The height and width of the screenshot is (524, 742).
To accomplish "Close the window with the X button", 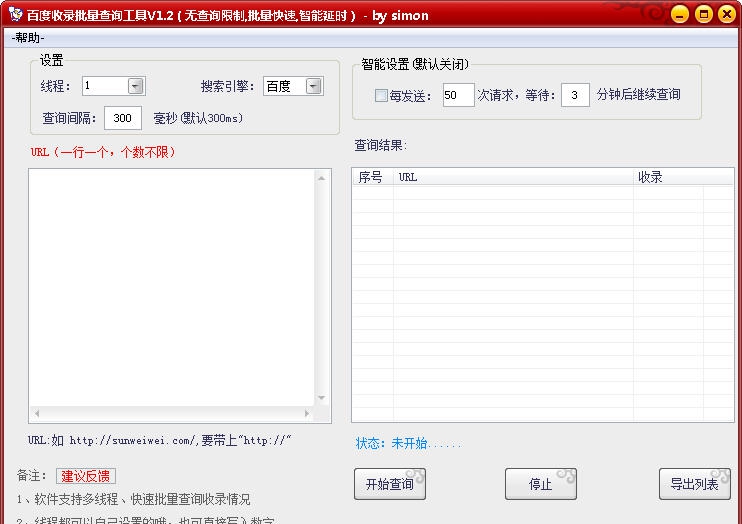I will point(727,15).
